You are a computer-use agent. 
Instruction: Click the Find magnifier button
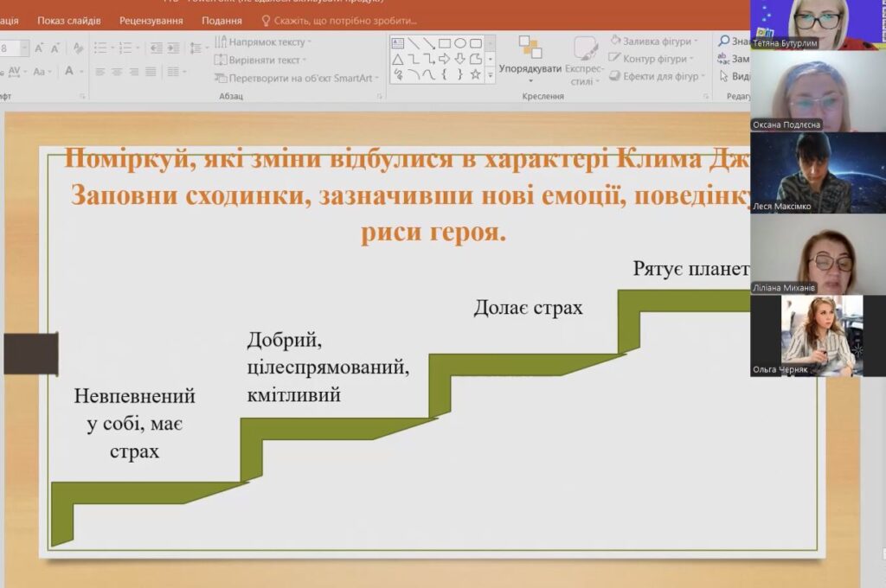coord(734,42)
